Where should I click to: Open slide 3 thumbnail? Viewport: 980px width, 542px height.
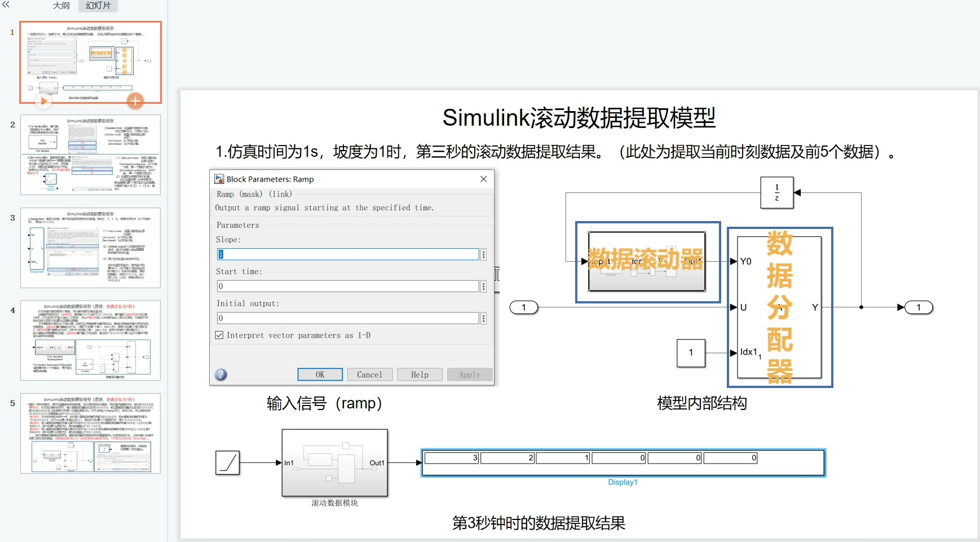tap(90, 248)
